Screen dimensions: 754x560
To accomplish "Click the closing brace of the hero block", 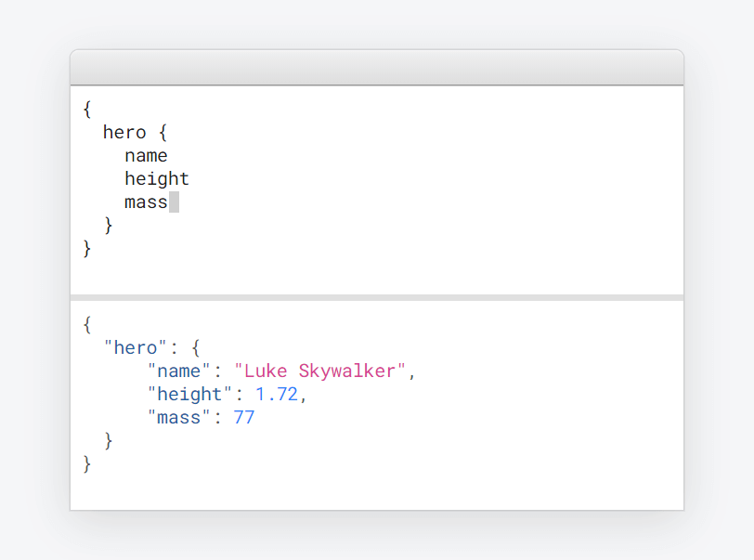I will [109, 225].
